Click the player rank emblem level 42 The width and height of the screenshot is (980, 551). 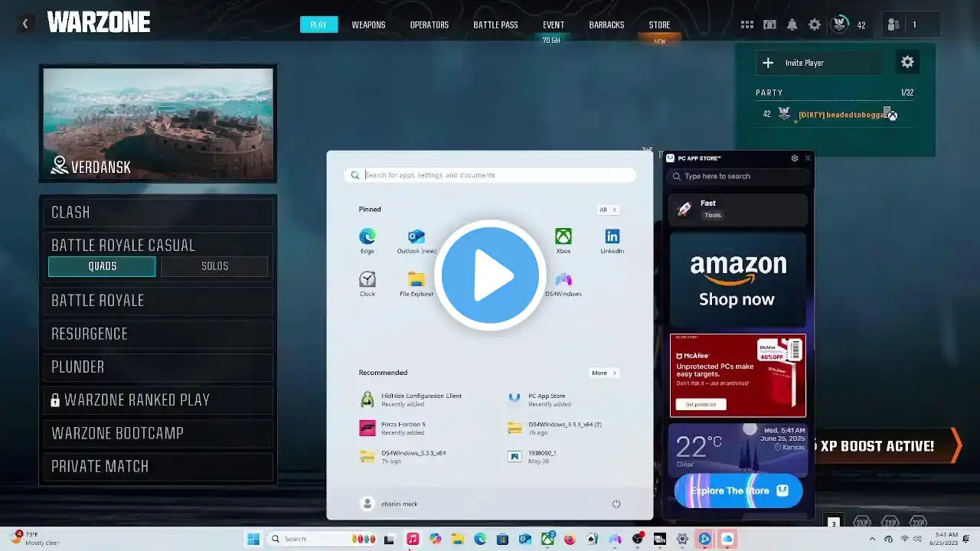click(x=840, y=24)
